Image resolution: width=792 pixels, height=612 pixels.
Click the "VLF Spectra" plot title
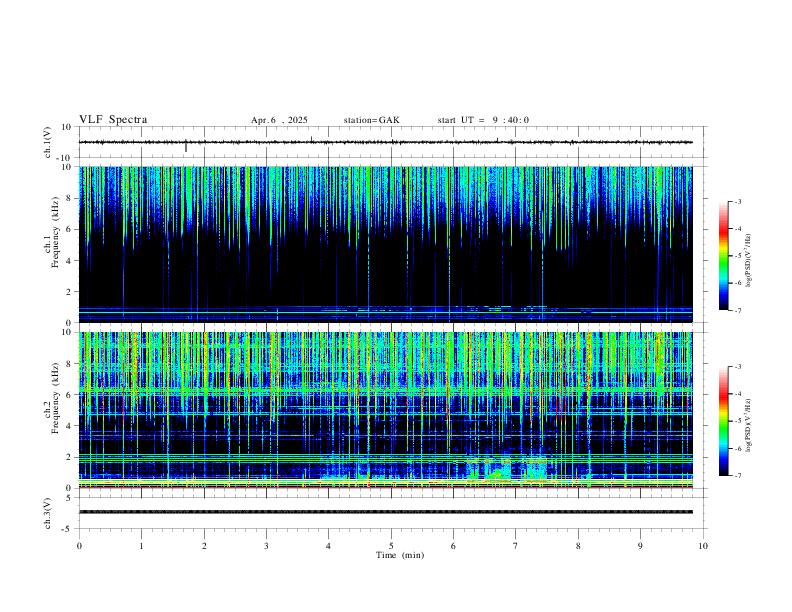point(113,120)
